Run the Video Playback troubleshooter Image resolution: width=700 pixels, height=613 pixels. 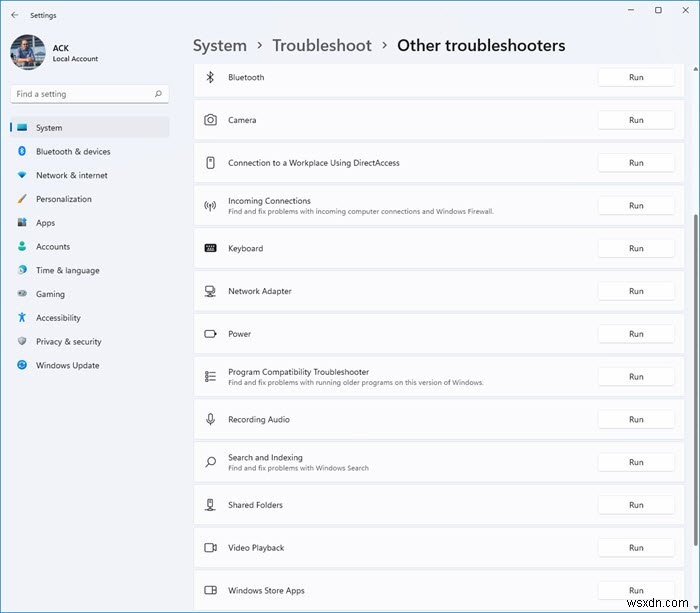coord(636,547)
